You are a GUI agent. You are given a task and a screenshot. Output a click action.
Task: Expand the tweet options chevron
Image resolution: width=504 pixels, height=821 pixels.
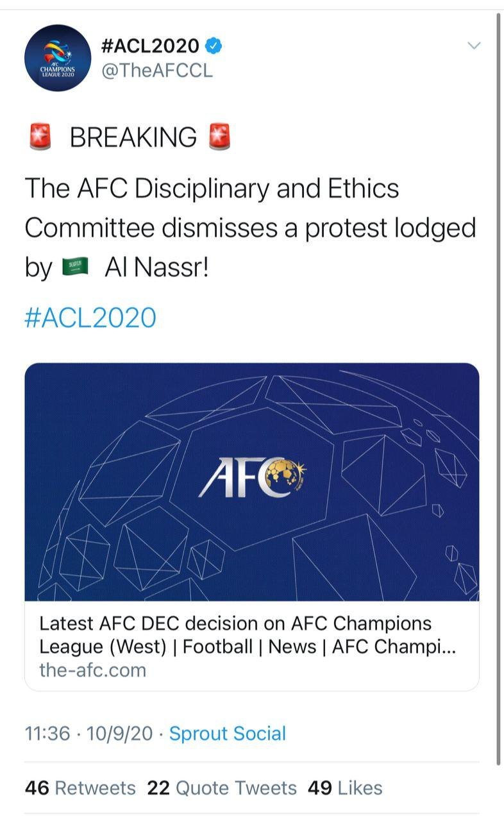click(x=473, y=45)
